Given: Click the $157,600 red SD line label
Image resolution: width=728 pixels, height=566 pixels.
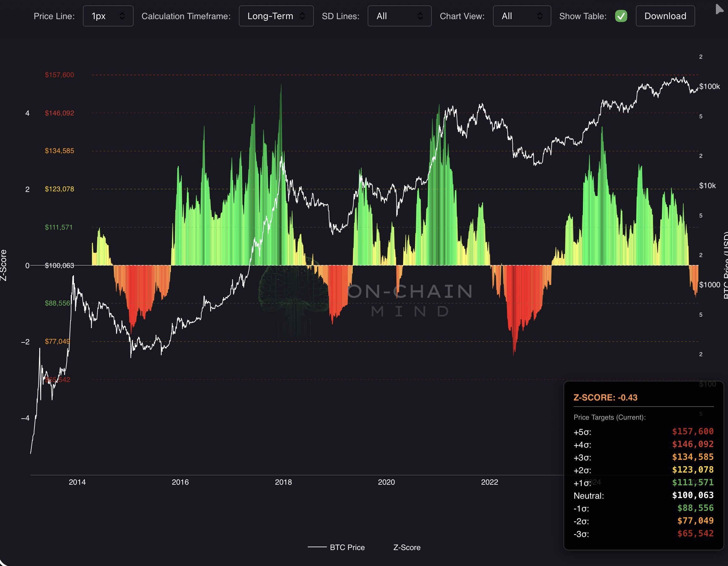Looking at the screenshot, I should click(59, 75).
